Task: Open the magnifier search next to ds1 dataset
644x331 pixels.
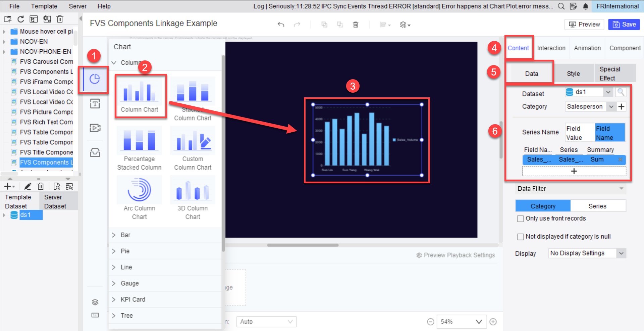Action: [621, 92]
